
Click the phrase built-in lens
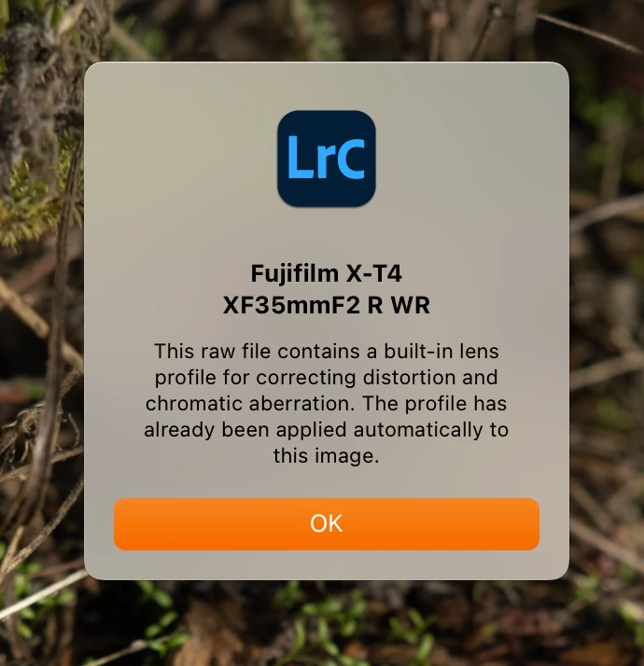pyautogui.click(x=441, y=352)
